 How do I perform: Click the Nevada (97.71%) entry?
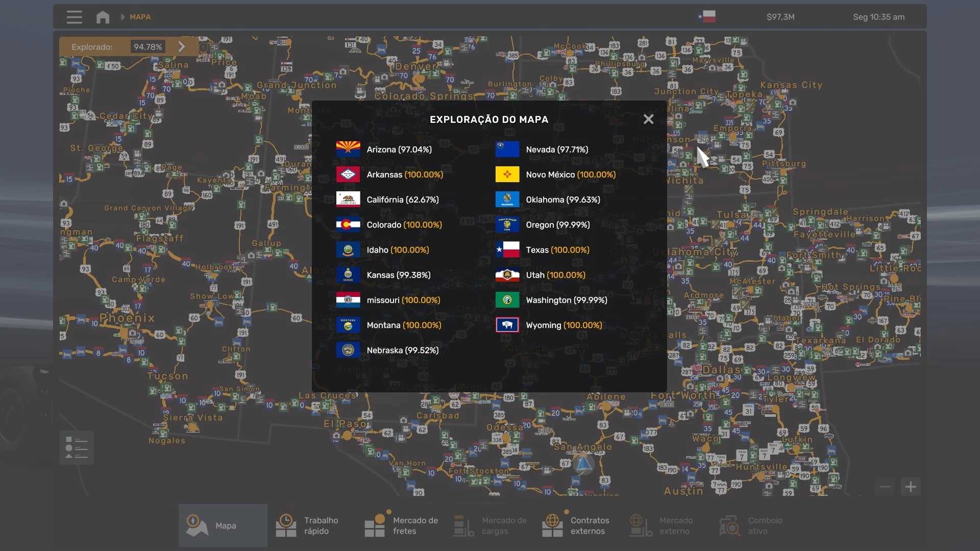(557, 149)
